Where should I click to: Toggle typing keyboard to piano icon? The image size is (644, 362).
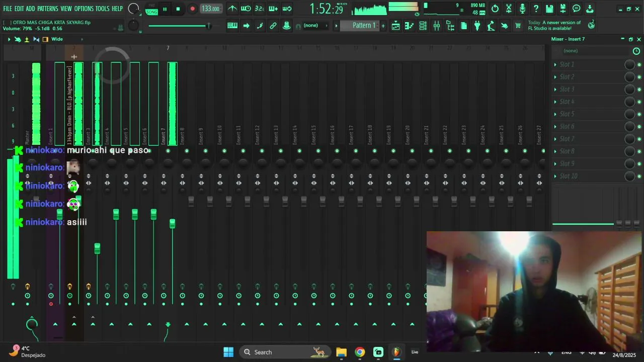coord(232,26)
